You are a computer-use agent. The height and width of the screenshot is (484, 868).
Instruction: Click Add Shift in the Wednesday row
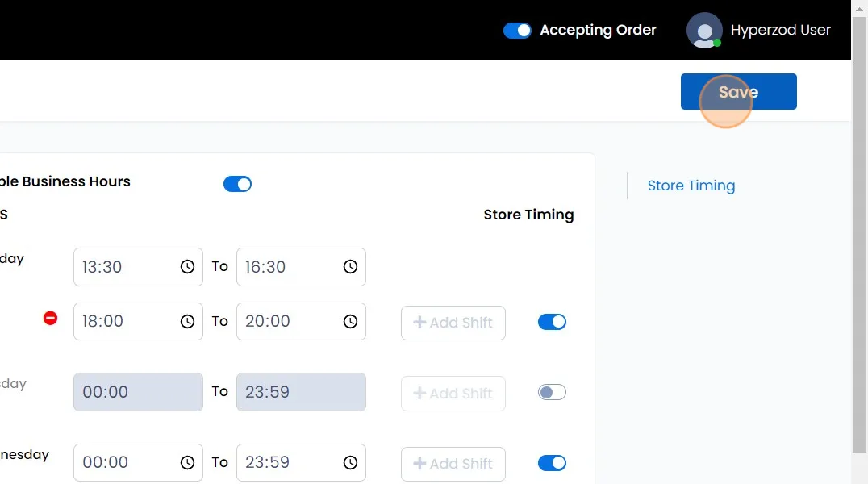tap(453, 464)
